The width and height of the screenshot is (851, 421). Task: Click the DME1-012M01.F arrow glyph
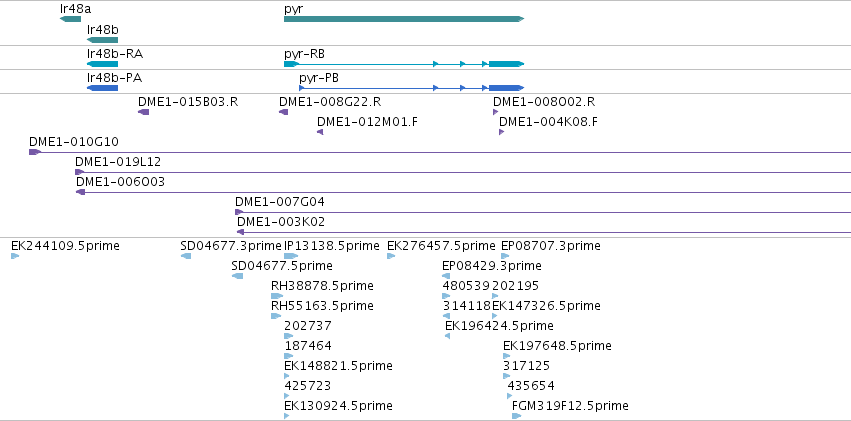[x=320, y=132]
